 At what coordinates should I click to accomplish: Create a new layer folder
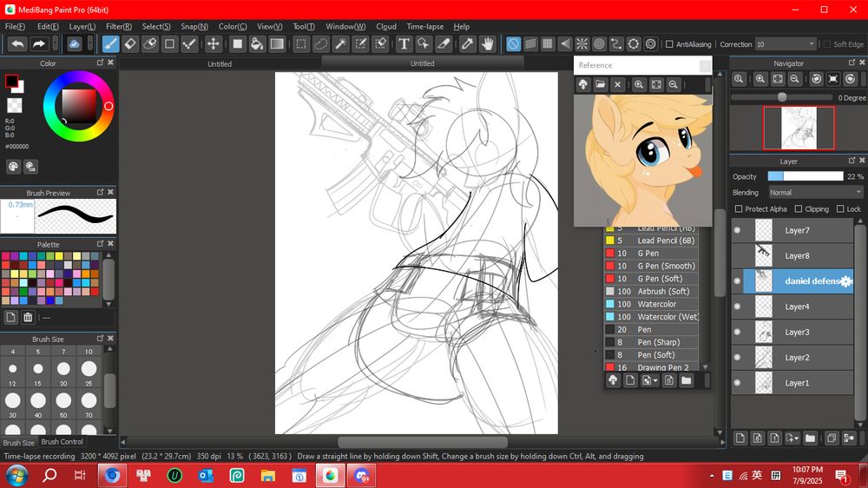pyautogui.click(x=811, y=439)
